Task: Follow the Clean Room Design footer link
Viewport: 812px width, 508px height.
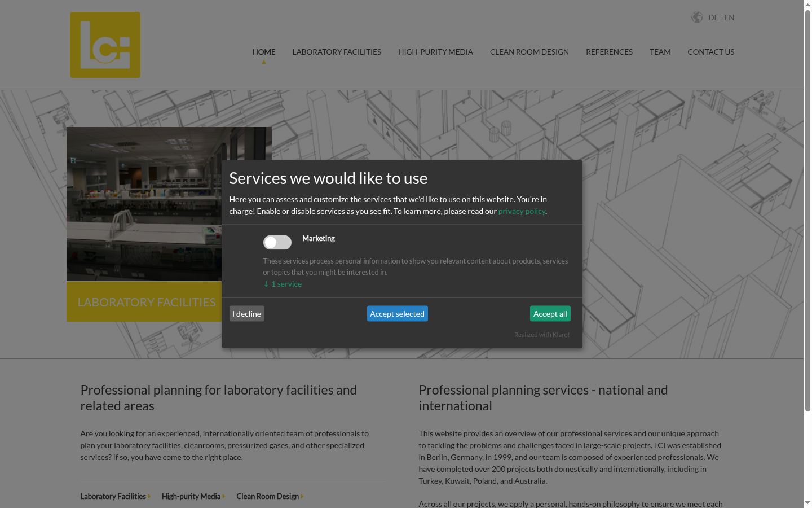Action: [270, 496]
